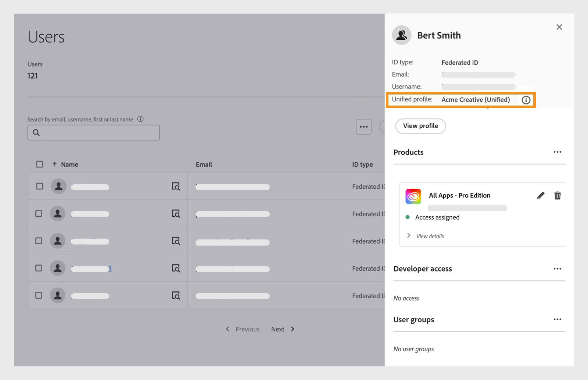This screenshot has width=588, height=380.
Task: Click Acme Creative (Unified) profile name
Action: (476, 100)
